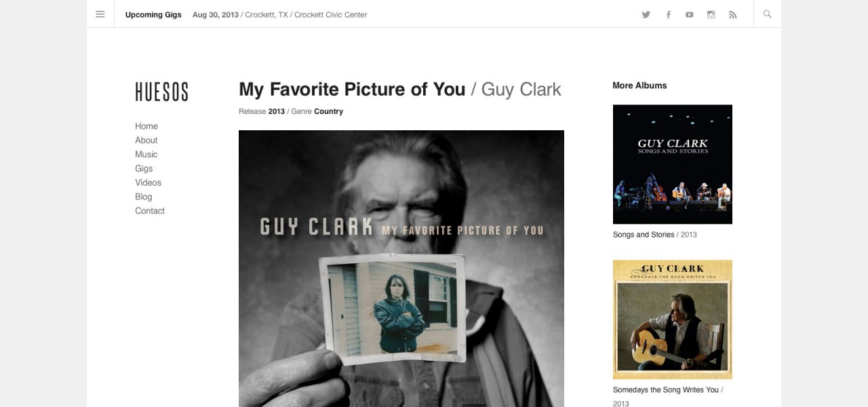The width and height of the screenshot is (868, 407).
Task: Open the Contact page
Action: (x=150, y=211)
